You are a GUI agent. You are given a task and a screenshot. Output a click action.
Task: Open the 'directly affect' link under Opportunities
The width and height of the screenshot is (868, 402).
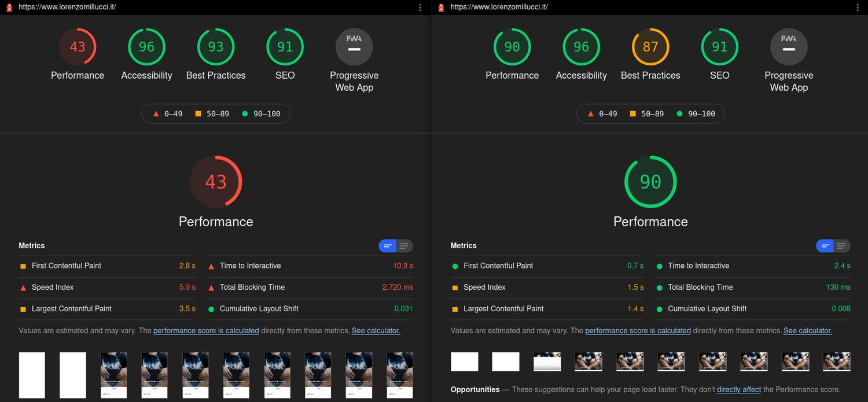pyautogui.click(x=739, y=389)
